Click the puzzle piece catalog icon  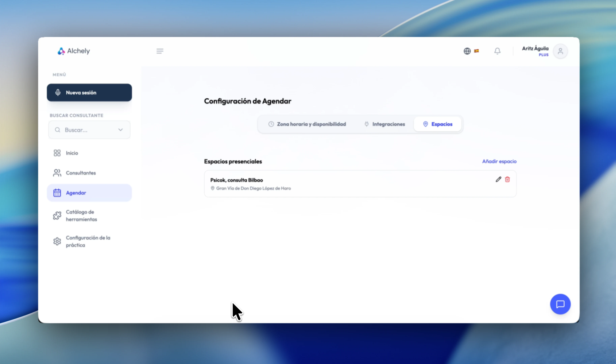coord(57,216)
